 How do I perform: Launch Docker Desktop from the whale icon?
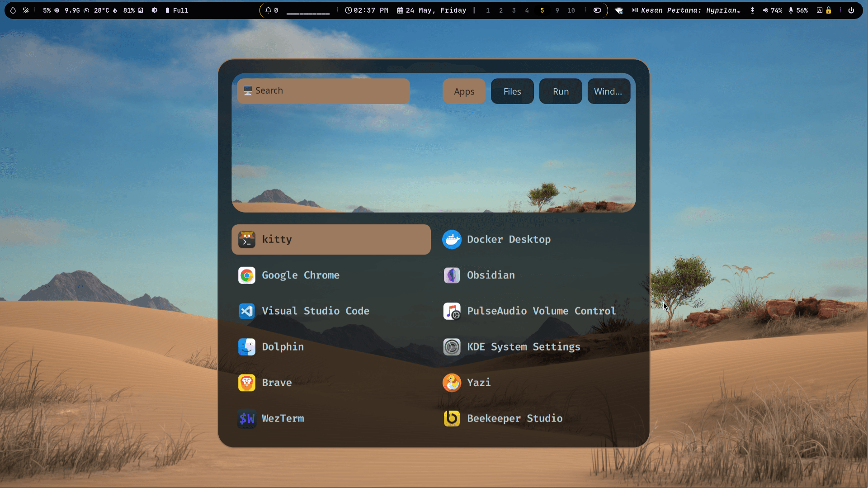tap(452, 240)
